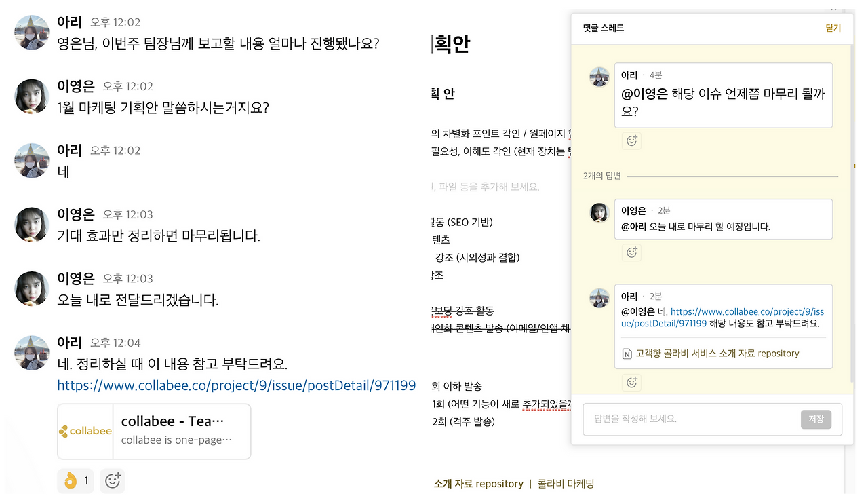Toggle the 👍 reaction under the link message

click(x=75, y=480)
